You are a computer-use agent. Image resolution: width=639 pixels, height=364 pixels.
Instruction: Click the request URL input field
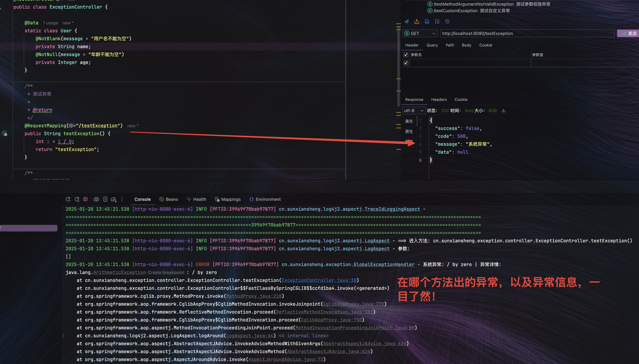coord(527,33)
